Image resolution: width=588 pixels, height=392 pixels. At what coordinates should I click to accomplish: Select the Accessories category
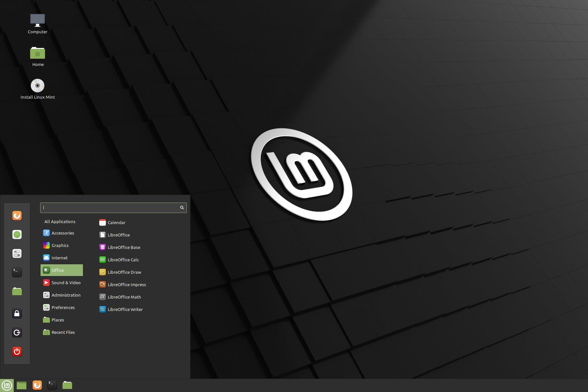point(62,233)
